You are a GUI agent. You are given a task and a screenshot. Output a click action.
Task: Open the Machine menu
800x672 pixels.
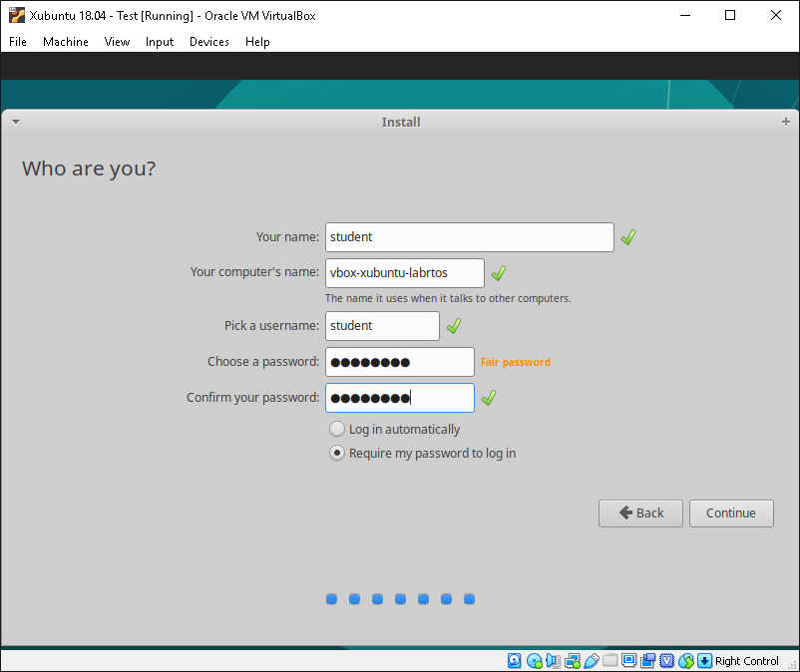[x=65, y=42]
